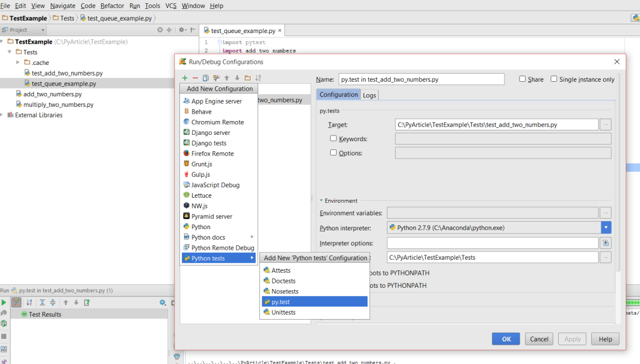Click Expand All icon in Run toolbar
This screenshot has height=364, width=640.
click(x=42, y=302)
